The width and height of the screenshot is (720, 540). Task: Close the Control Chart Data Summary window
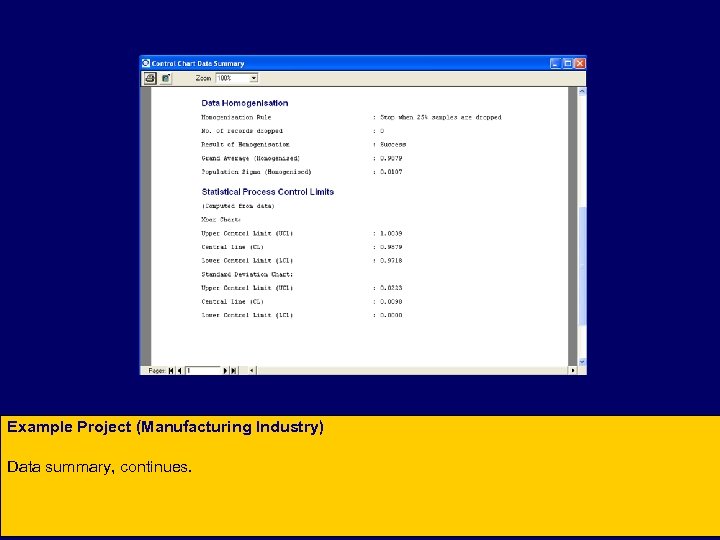click(x=580, y=63)
